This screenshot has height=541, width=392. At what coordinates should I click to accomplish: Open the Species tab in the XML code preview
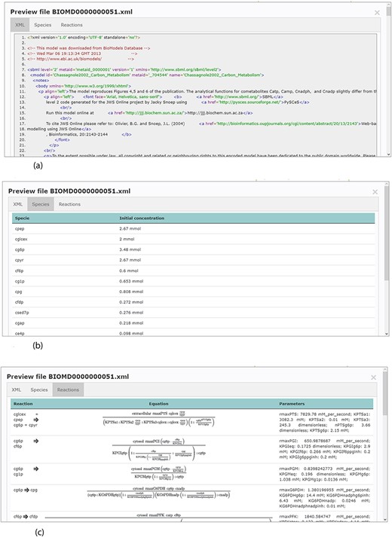coord(43,25)
